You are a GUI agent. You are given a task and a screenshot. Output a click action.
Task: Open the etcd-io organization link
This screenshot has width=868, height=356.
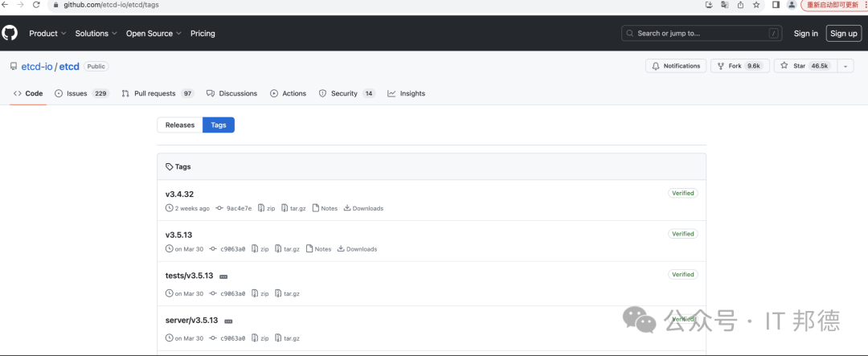click(36, 67)
